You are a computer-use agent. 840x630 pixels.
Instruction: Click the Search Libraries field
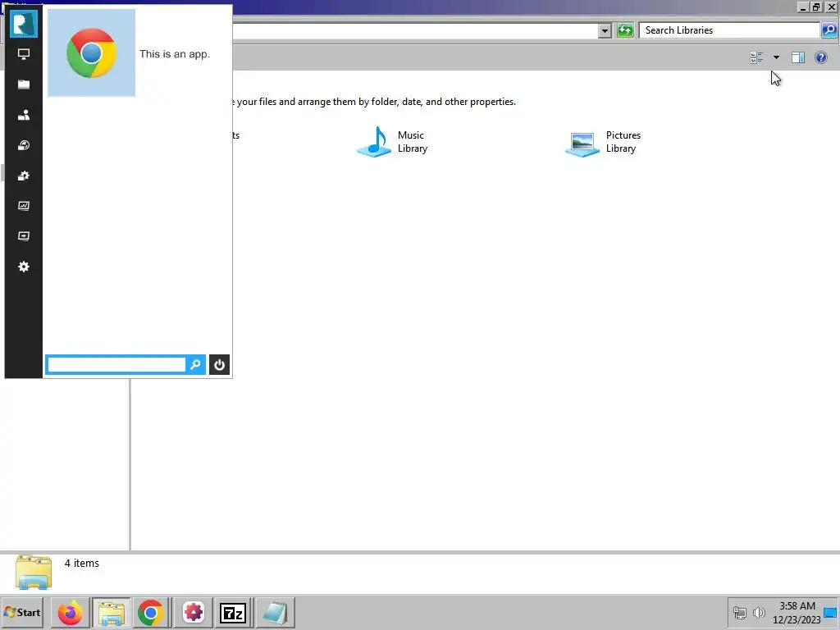(x=729, y=30)
